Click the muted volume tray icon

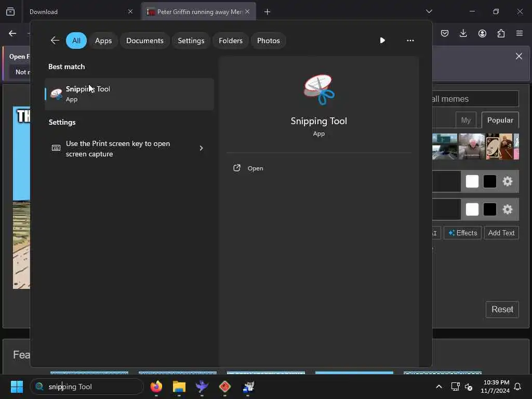click(x=469, y=387)
